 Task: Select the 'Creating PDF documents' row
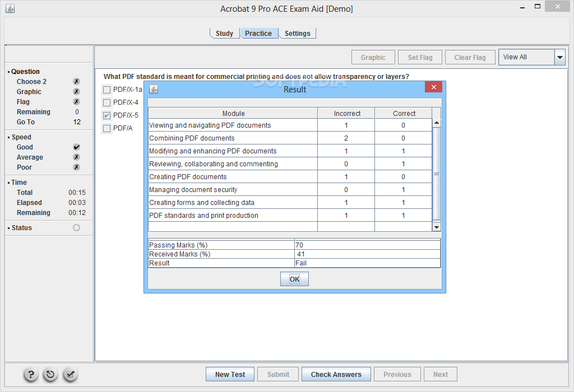[x=290, y=176]
